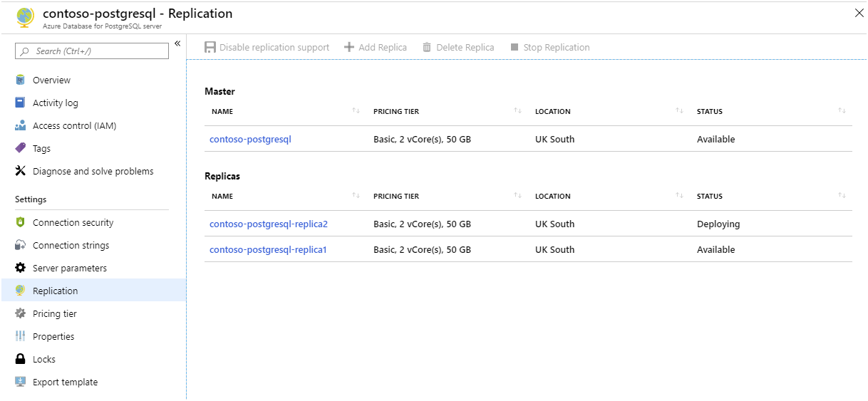Click the Stop Replication toolbar button

(x=550, y=47)
